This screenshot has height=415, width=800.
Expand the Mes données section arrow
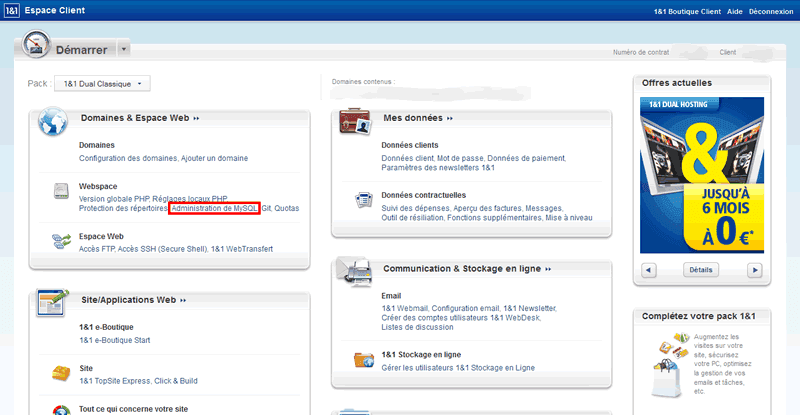click(449, 118)
